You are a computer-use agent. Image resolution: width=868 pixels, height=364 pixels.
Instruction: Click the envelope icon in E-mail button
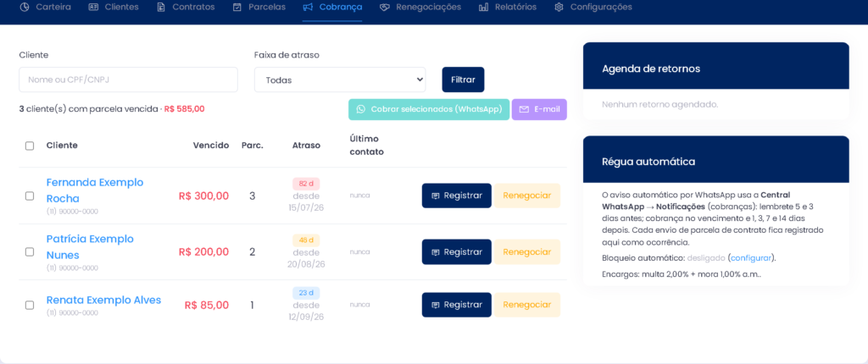tap(524, 109)
